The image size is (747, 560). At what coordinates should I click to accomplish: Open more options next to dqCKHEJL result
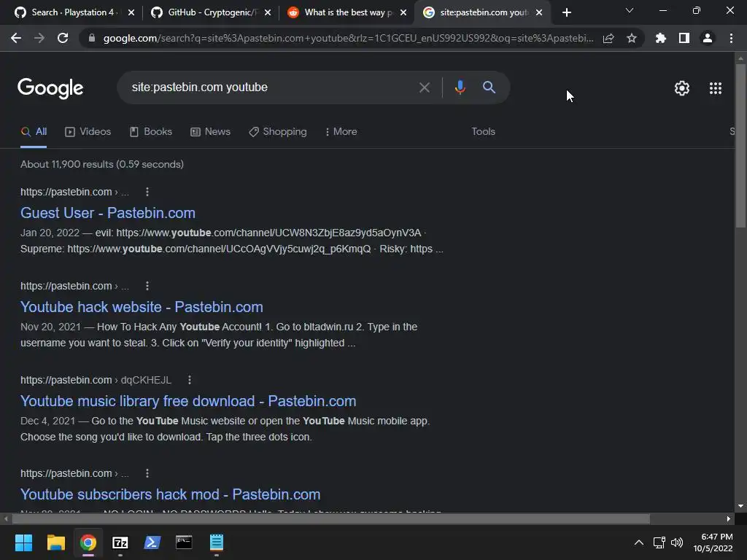[190, 380]
